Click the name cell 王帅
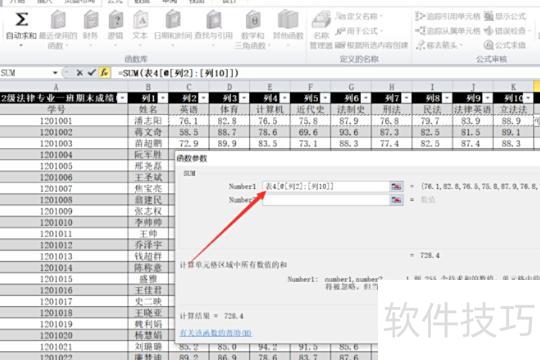The width and height of the screenshot is (540, 360). point(148,234)
